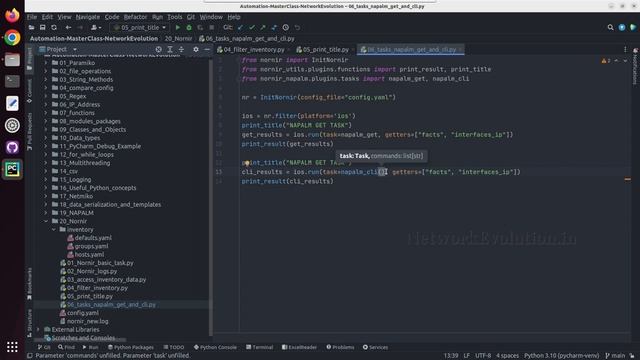640x360 pixels.
Task: Open the File menu
Action: pyautogui.click(x=32, y=17)
